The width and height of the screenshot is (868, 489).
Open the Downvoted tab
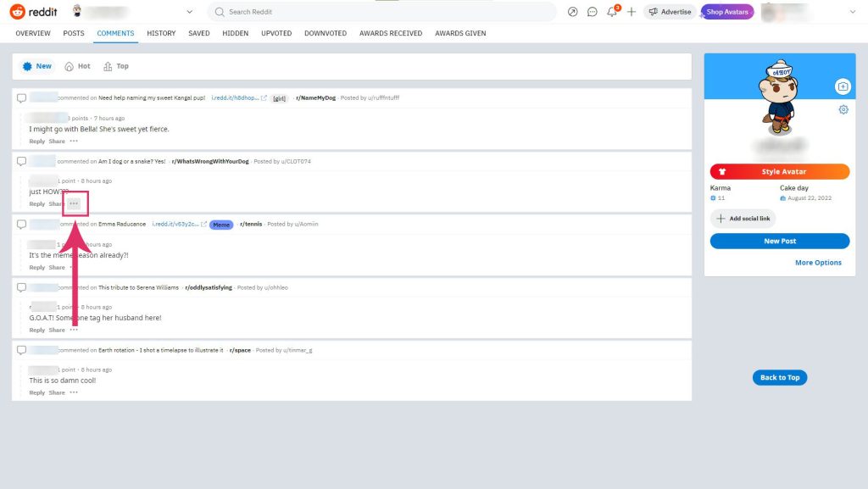(325, 33)
